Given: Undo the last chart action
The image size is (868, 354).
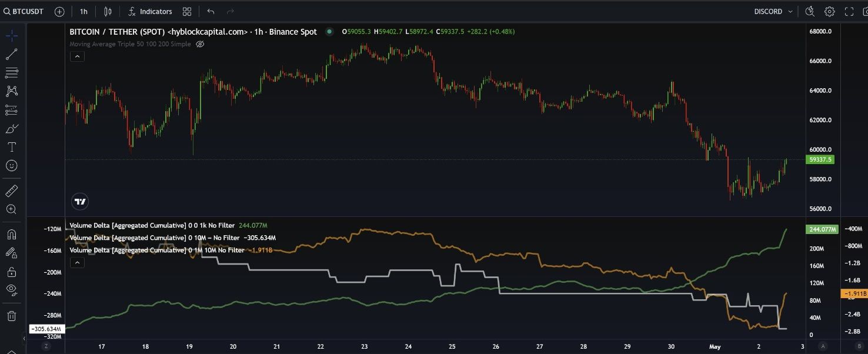Looking at the screenshot, I should point(211,11).
